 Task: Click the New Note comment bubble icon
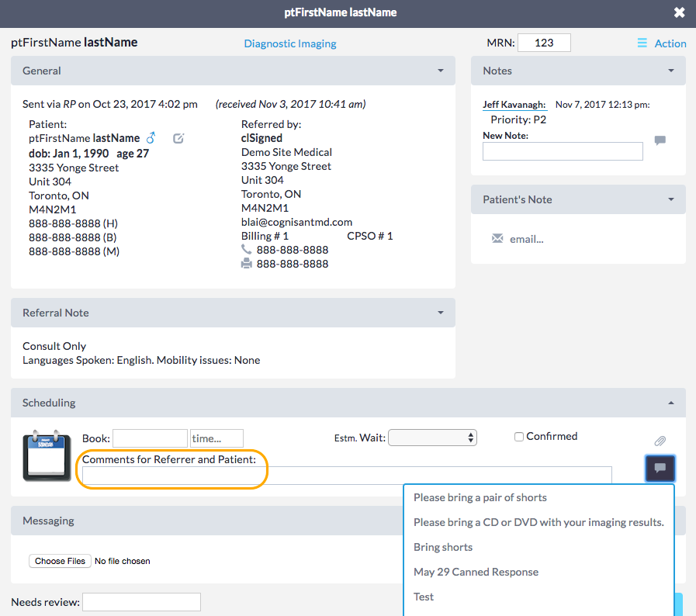click(660, 141)
